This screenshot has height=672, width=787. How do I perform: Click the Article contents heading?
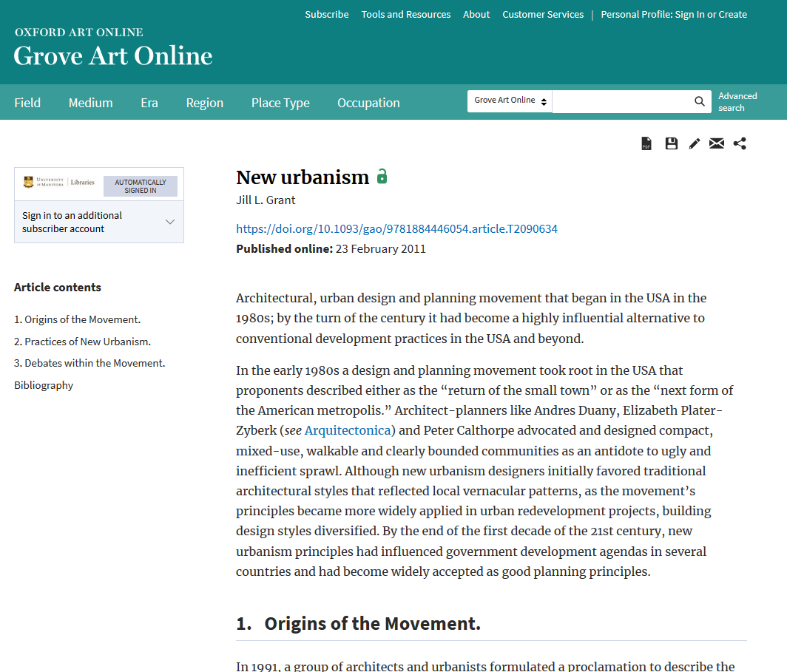(57, 288)
